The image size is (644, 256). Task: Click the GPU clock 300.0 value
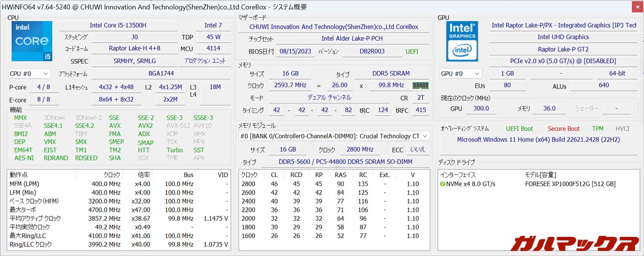[480, 108]
